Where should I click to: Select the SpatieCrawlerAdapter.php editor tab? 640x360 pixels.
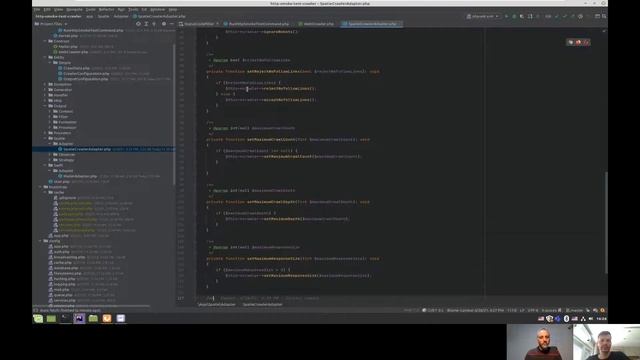point(371,24)
